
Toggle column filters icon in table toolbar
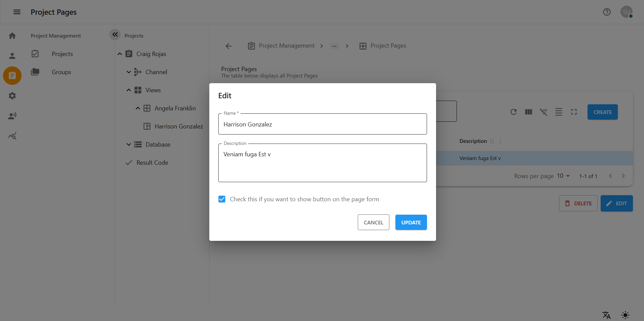[544, 112]
